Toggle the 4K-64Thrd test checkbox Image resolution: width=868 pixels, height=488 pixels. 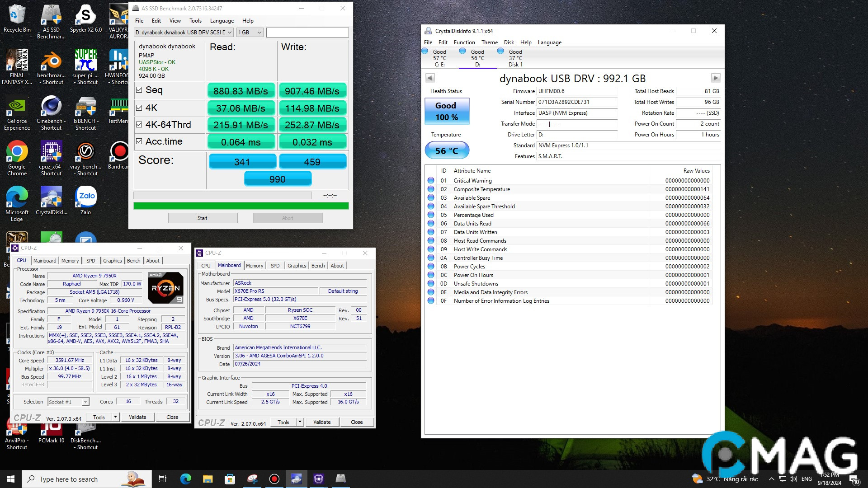139,125
